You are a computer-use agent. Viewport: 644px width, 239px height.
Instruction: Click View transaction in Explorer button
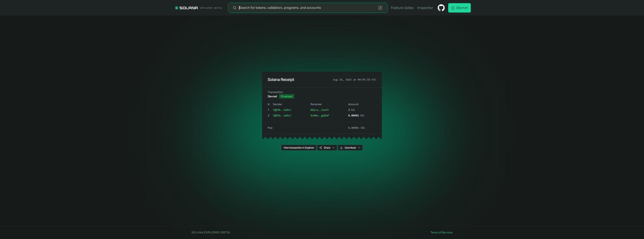click(x=299, y=148)
